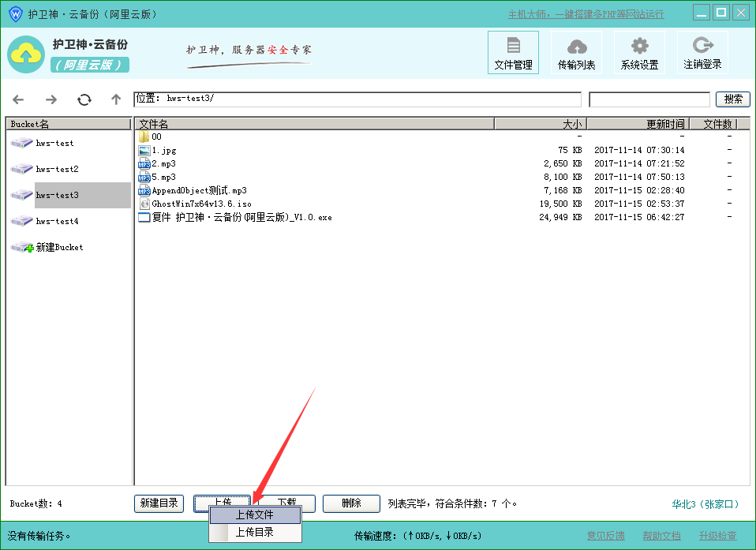Viewport: 756px width, 550px height.
Task: Click the 位置 path input field
Action: coord(357,99)
